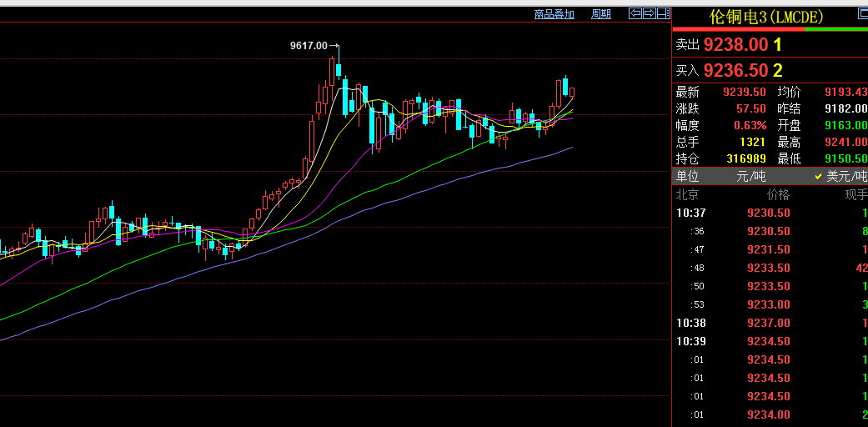Select the 10:38 trade row at 9237.00
Screen dimensions: 868x427
point(769,323)
